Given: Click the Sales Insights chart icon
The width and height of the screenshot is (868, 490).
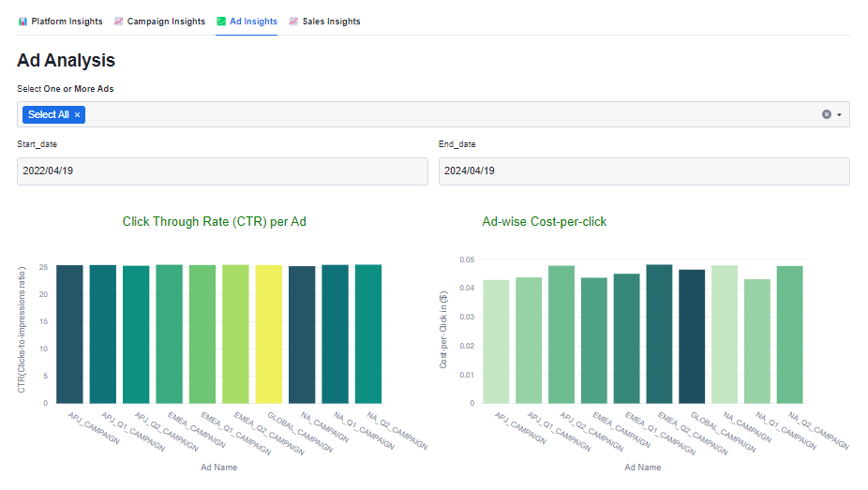Looking at the screenshot, I should point(293,22).
